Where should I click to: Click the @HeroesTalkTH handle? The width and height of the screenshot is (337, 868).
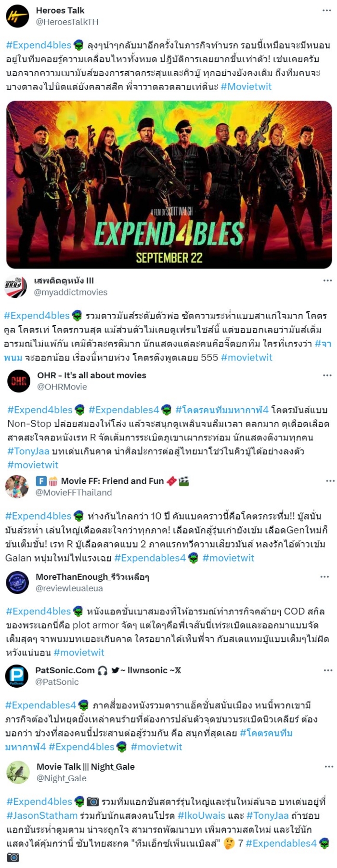[67, 22]
